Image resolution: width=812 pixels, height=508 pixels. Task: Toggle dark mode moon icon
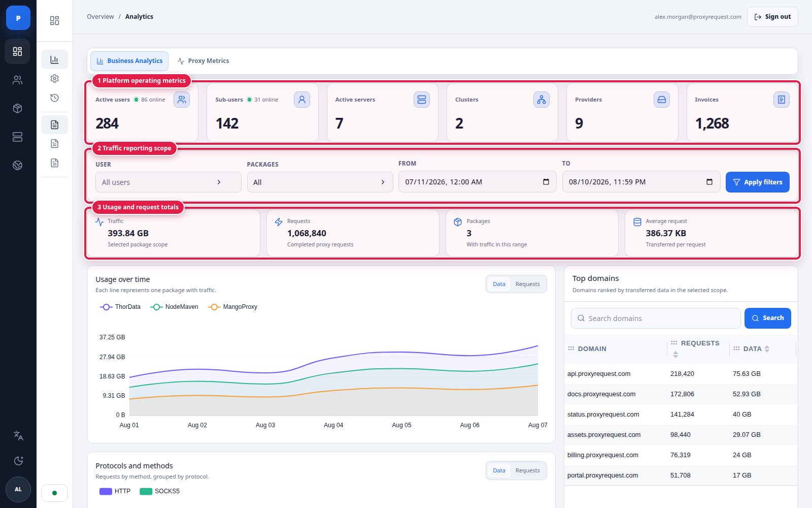[18, 461]
